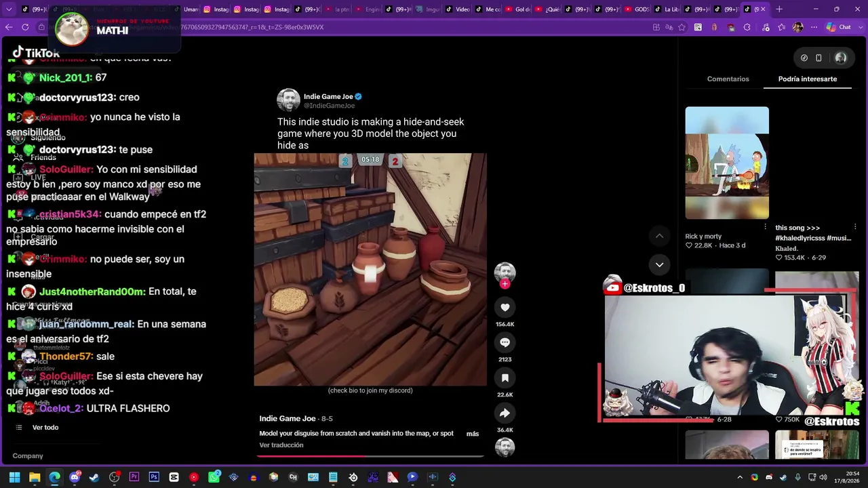Switch to the 'GODS' browser tab
The image size is (868, 488).
click(x=636, y=9)
